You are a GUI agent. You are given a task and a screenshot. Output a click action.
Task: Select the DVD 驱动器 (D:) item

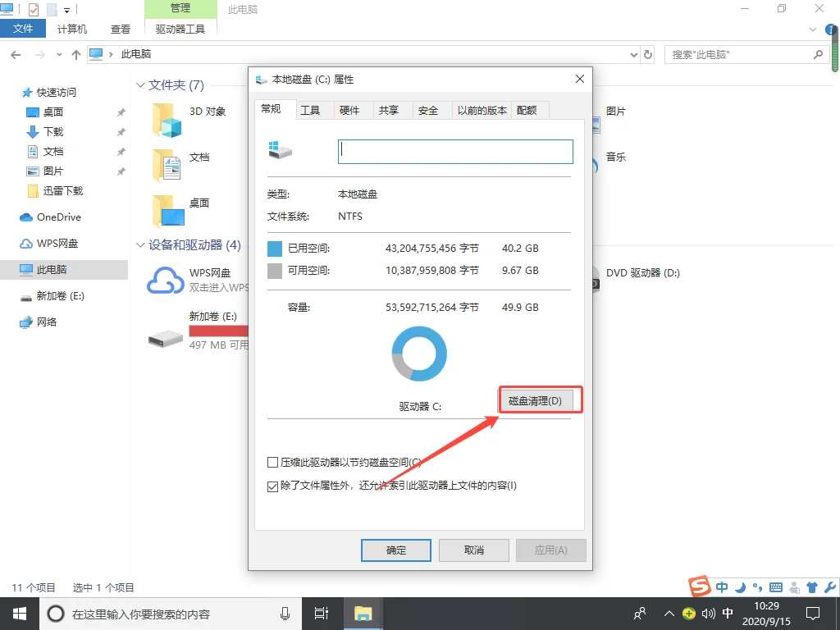pyautogui.click(x=643, y=273)
